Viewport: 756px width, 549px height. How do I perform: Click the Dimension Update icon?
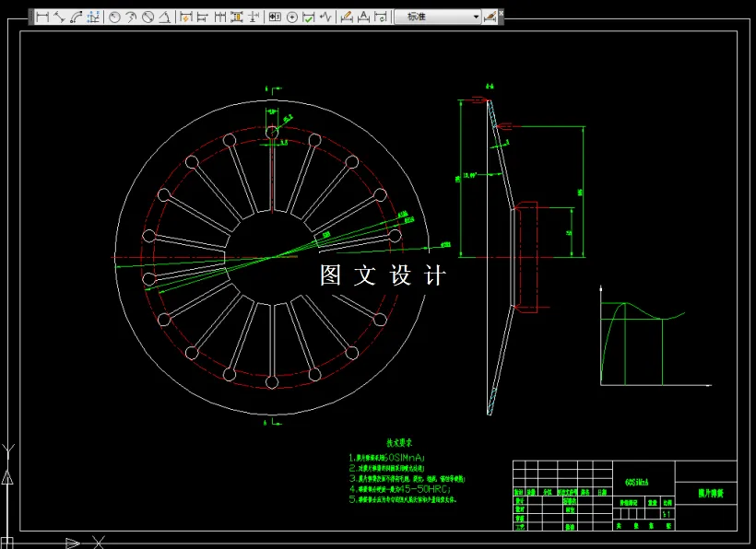pos(380,17)
